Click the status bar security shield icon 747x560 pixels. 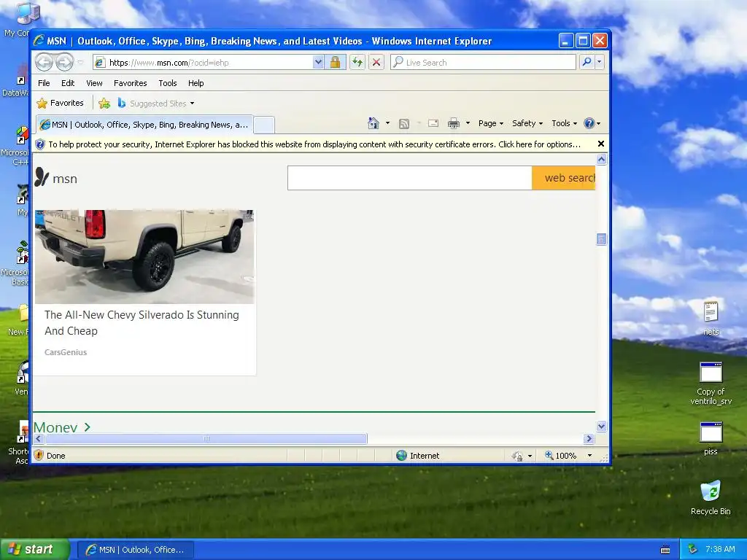[39, 455]
